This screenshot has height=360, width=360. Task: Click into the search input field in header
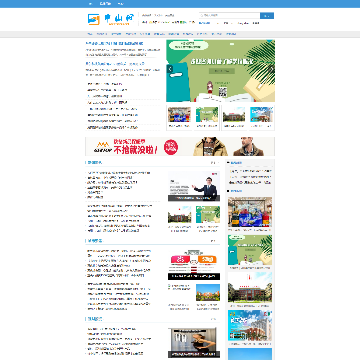point(230,16)
